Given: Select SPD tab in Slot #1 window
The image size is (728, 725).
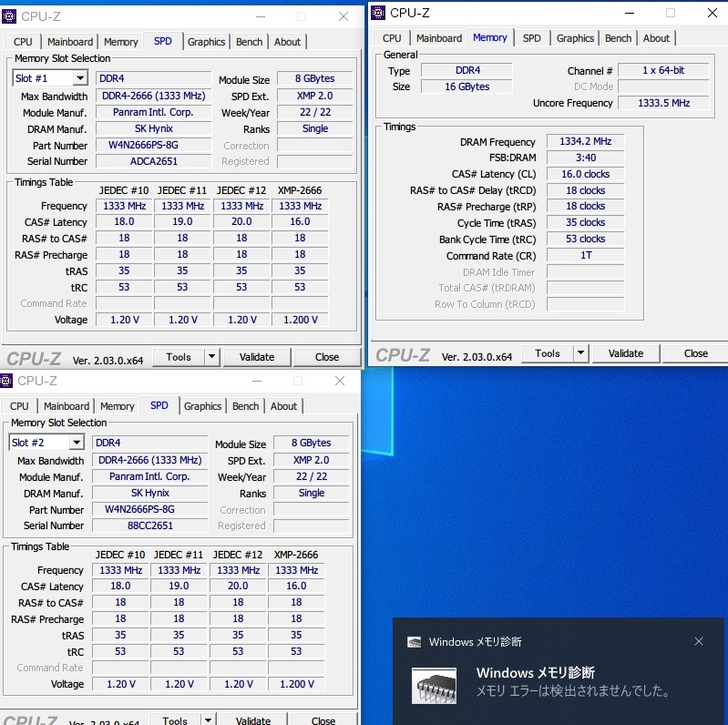Looking at the screenshot, I should click(x=162, y=41).
